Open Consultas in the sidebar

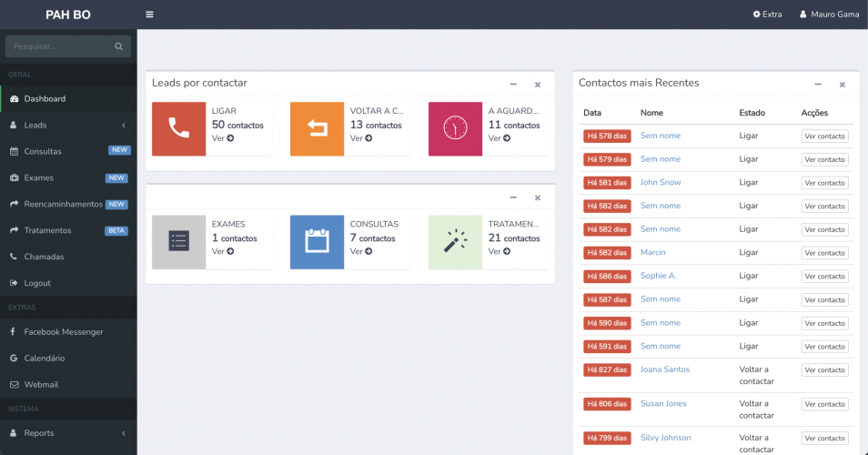point(43,151)
